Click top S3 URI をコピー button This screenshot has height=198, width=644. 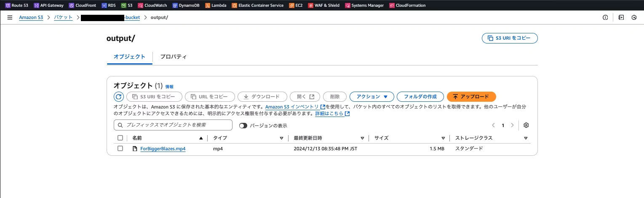[x=510, y=38]
